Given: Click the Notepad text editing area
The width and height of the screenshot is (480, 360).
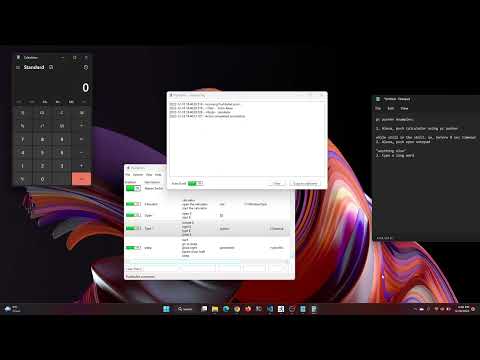Looking at the screenshot, I should point(426,173).
